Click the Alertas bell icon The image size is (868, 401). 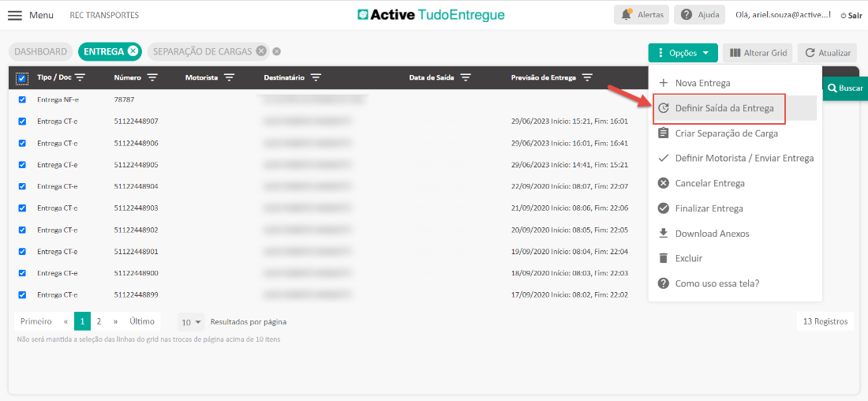(x=627, y=14)
